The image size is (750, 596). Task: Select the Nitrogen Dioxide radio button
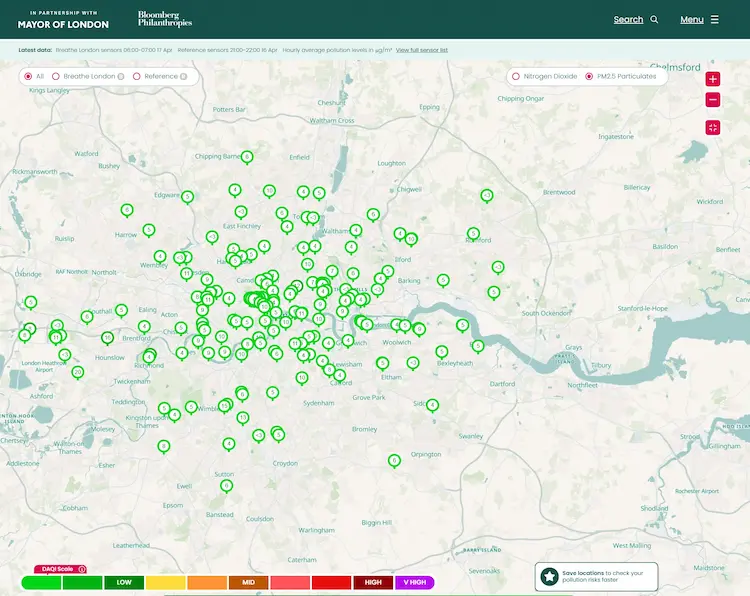coord(516,76)
